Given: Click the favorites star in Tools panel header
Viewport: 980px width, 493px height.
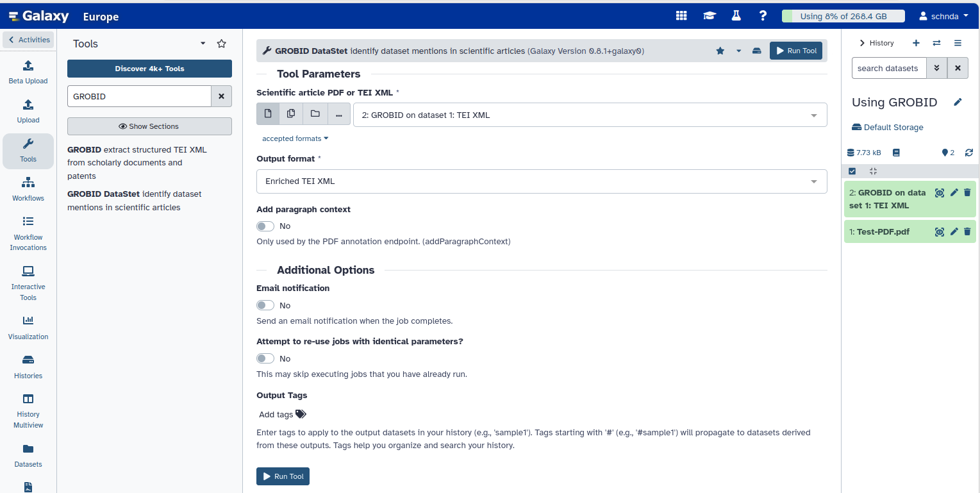Looking at the screenshot, I should 222,44.
